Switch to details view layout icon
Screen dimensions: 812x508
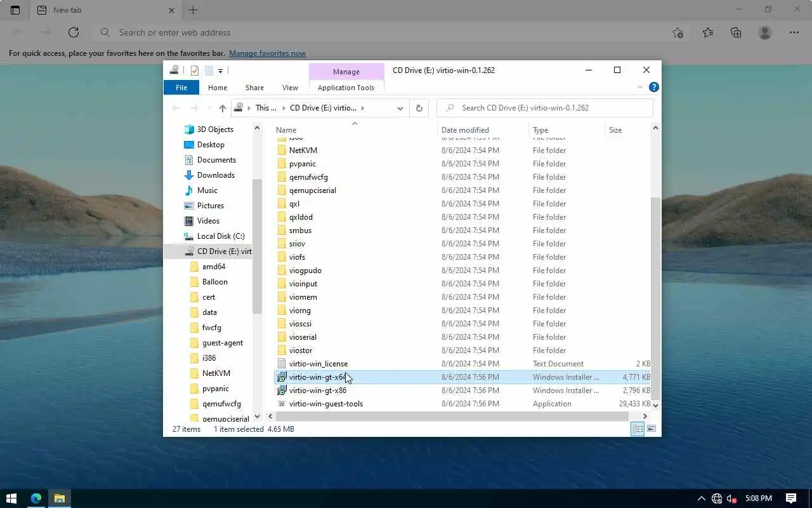(x=638, y=429)
